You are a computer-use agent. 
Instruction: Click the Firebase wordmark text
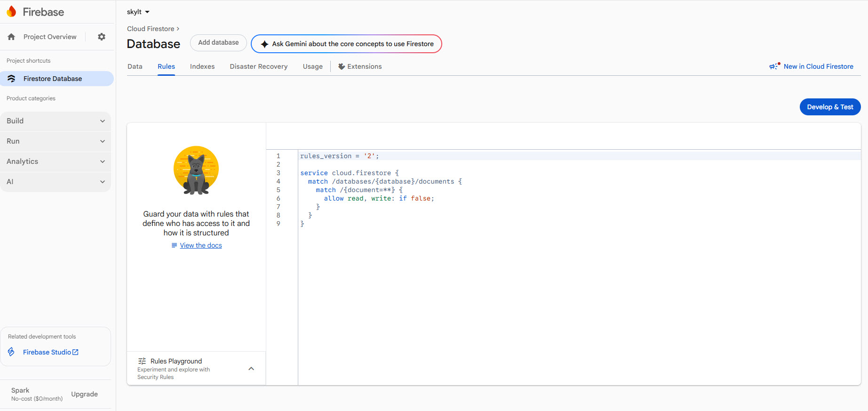point(43,12)
